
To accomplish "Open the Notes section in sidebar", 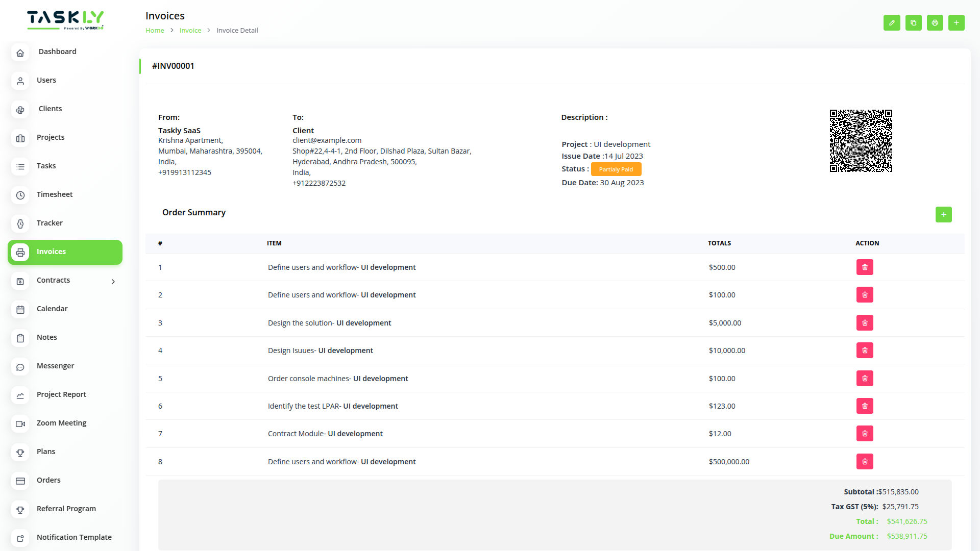I will pos(46,337).
